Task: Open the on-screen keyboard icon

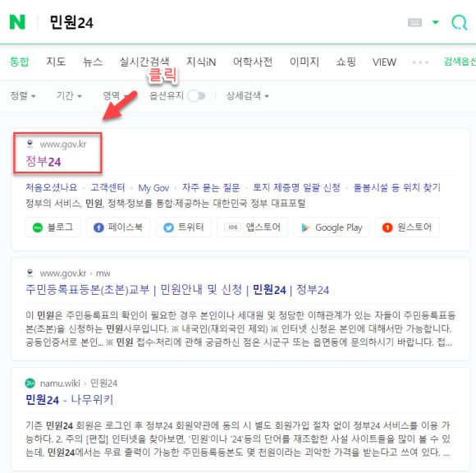Action: (x=414, y=22)
